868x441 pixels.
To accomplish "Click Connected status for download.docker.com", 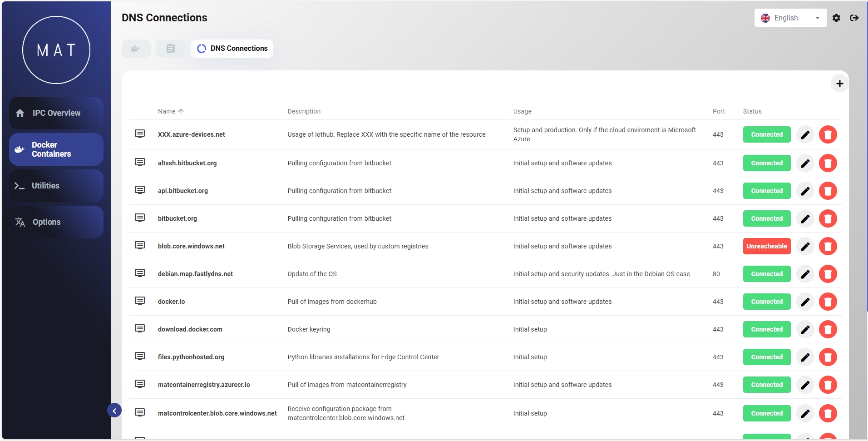I will (x=766, y=329).
